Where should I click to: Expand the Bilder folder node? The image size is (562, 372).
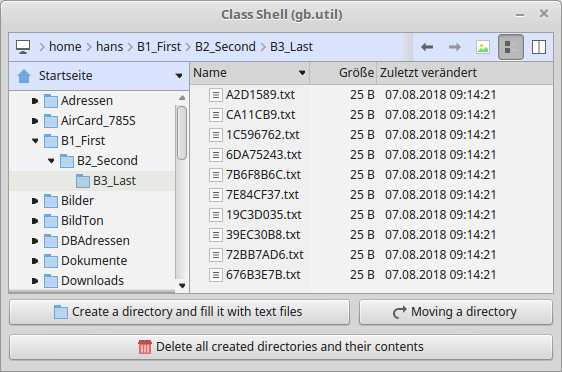[35, 201]
